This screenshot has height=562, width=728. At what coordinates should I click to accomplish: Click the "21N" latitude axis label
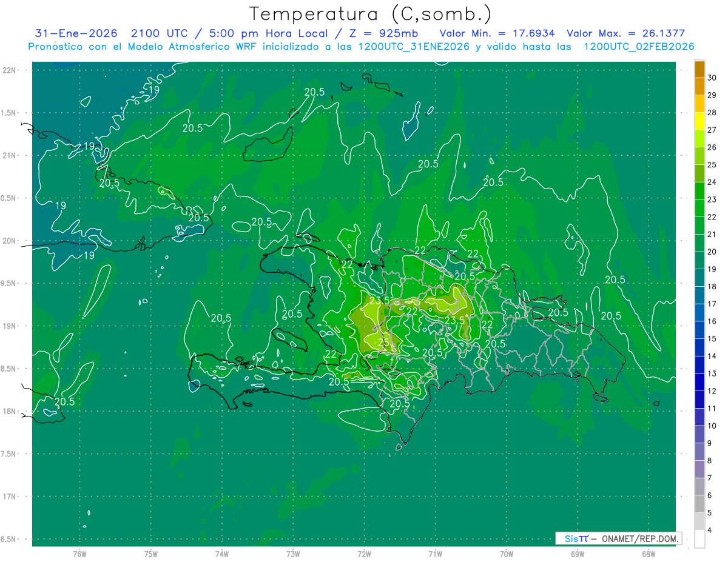coord(10,156)
